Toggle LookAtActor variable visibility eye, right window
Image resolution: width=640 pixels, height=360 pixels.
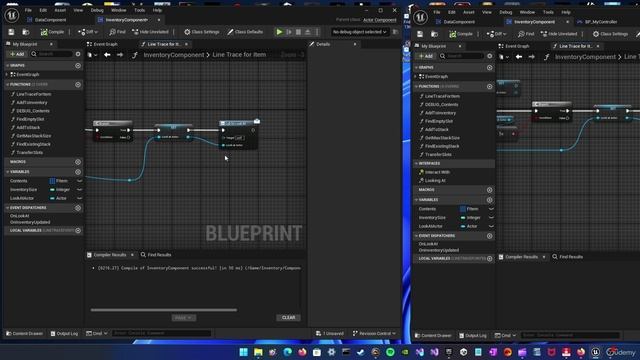coord(491,226)
